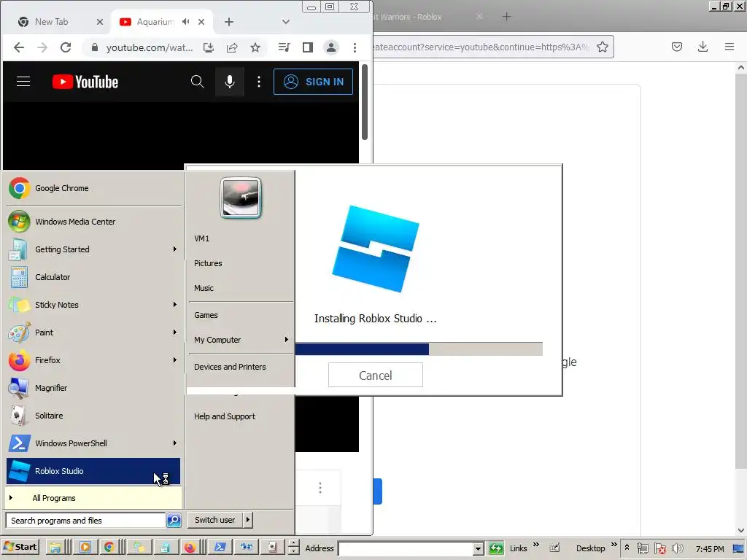This screenshot has height=560, width=747.
Task: Open Calculator from Start menu
Action: tap(93, 277)
